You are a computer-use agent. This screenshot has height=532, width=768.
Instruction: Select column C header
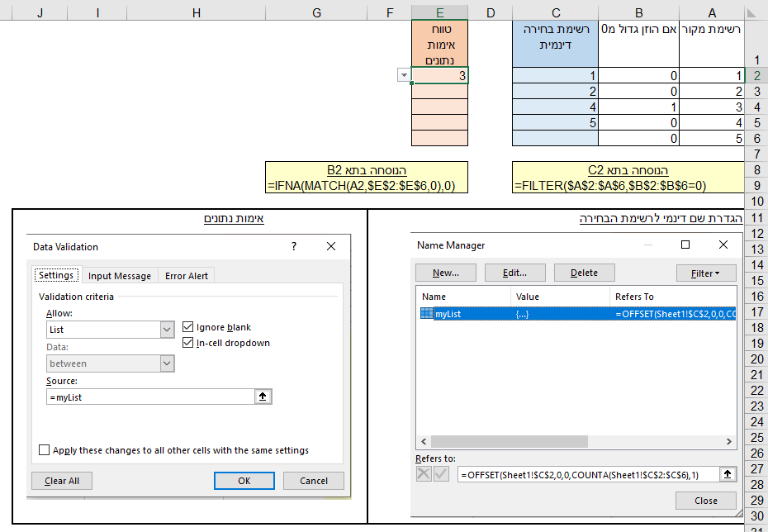pos(556,12)
